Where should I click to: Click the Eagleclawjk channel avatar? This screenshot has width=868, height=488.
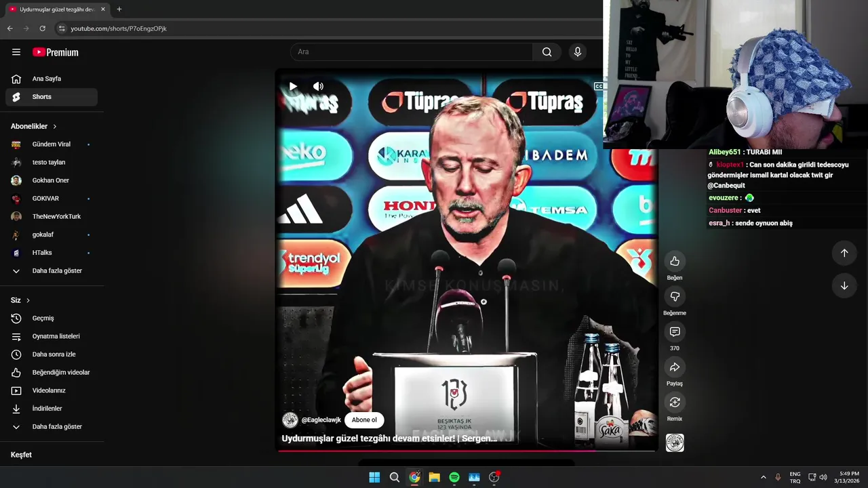click(290, 420)
